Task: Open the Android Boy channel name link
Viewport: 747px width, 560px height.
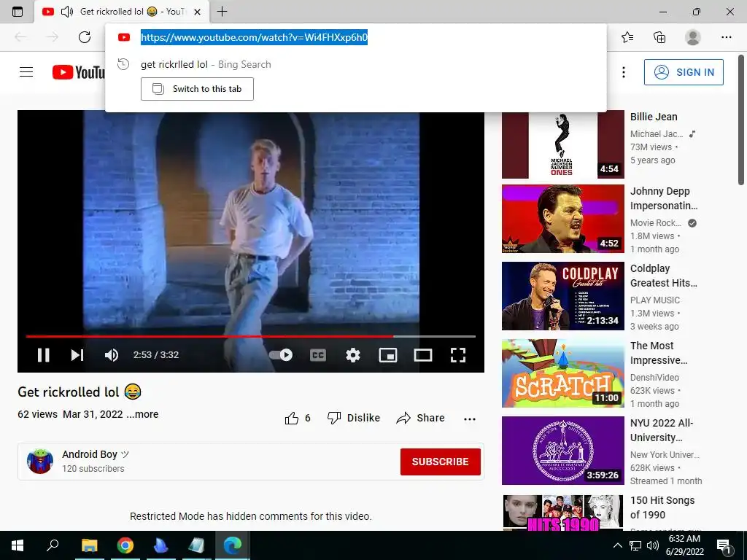Action: pos(90,454)
